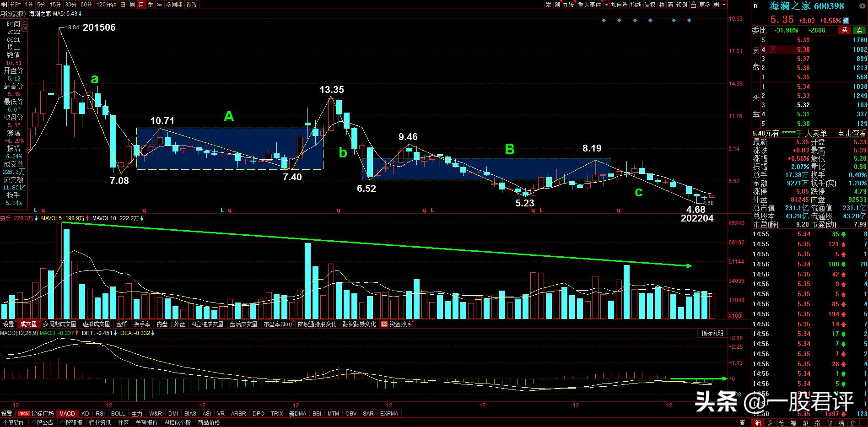This screenshot has width=868, height=427.
Task: Switch to the 60分 period
Action: (86, 5)
